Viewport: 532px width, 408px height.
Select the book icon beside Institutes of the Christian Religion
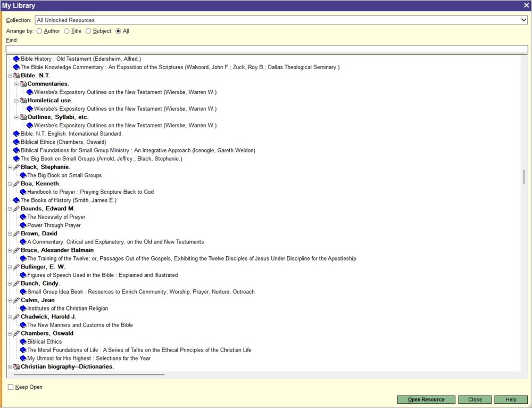pyautogui.click(x=23, y=308)
